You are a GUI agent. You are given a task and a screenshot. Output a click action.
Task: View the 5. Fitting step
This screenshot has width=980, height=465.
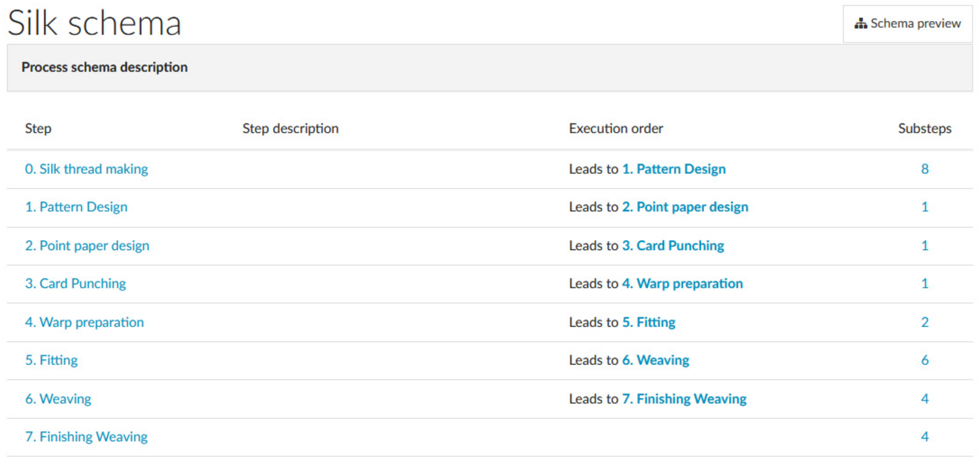click(x=51, y=360)
